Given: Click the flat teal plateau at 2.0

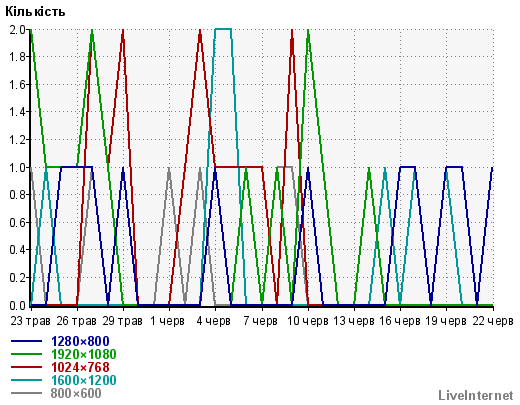Looking at the screenshot, I should [223, 29].
